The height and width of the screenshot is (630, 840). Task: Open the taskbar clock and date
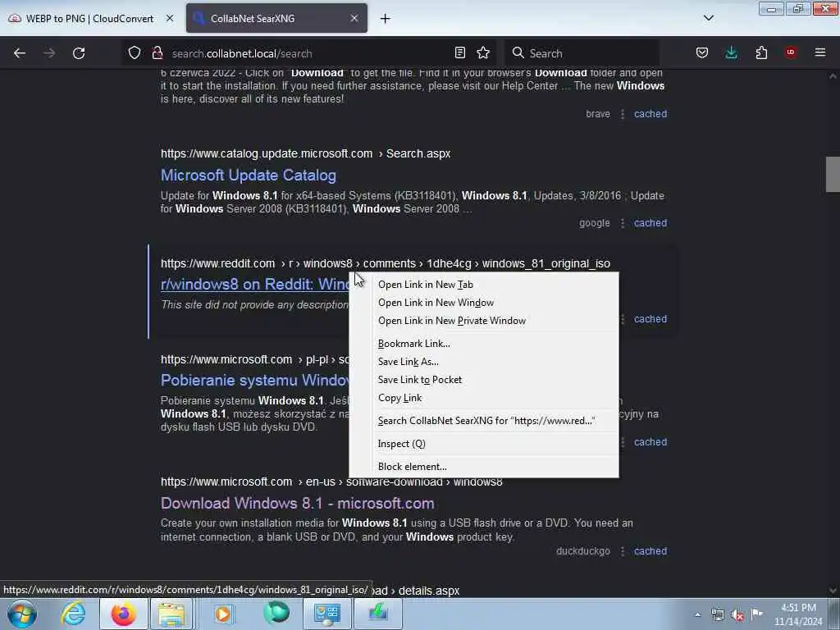(798, 614)
